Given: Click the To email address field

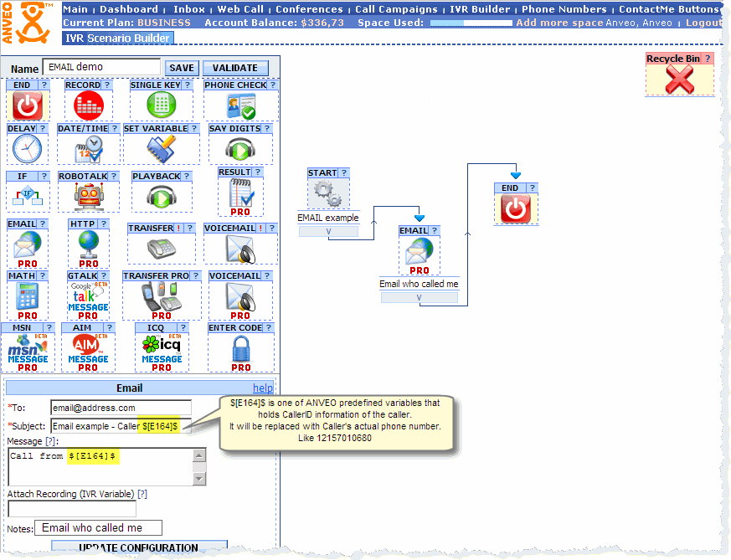Looking at the screenshot, I should coord(121,408).
